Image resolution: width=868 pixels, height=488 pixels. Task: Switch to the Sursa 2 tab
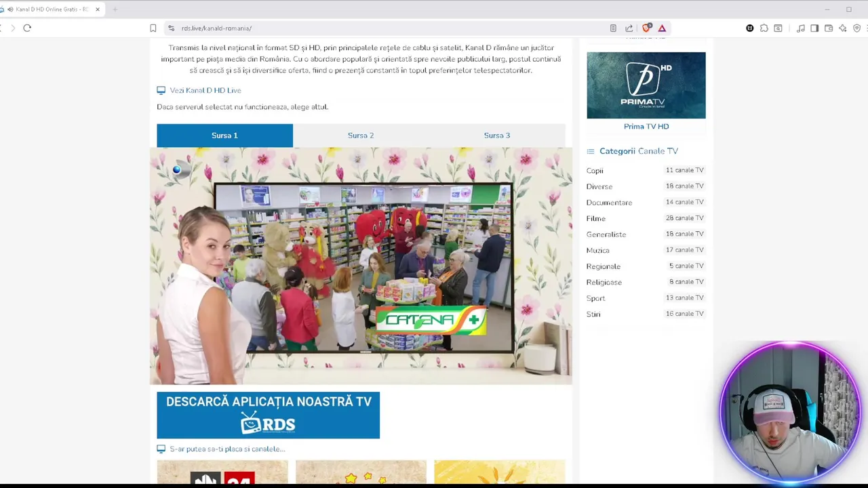point(361,136)
